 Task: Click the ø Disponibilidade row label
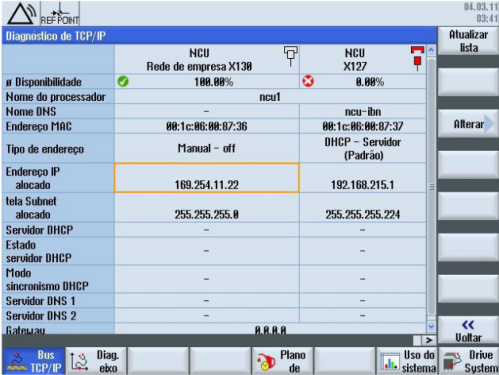(44, 82)
